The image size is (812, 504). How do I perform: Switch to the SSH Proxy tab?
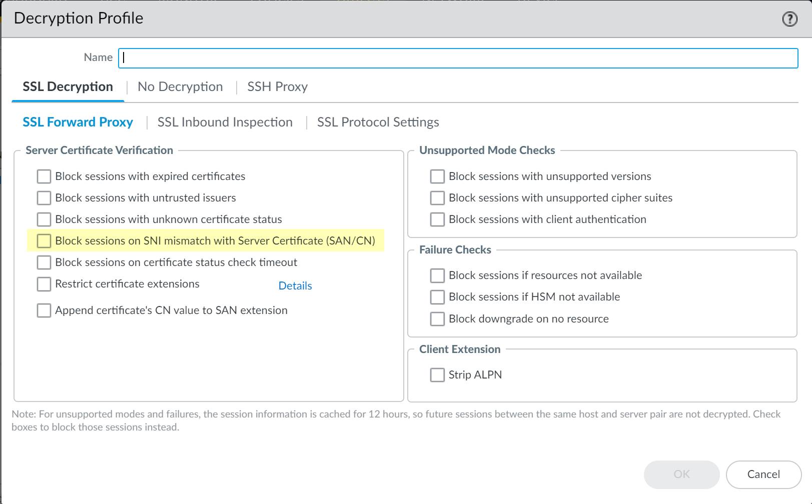pyautogui.click(x=277, y=87)
